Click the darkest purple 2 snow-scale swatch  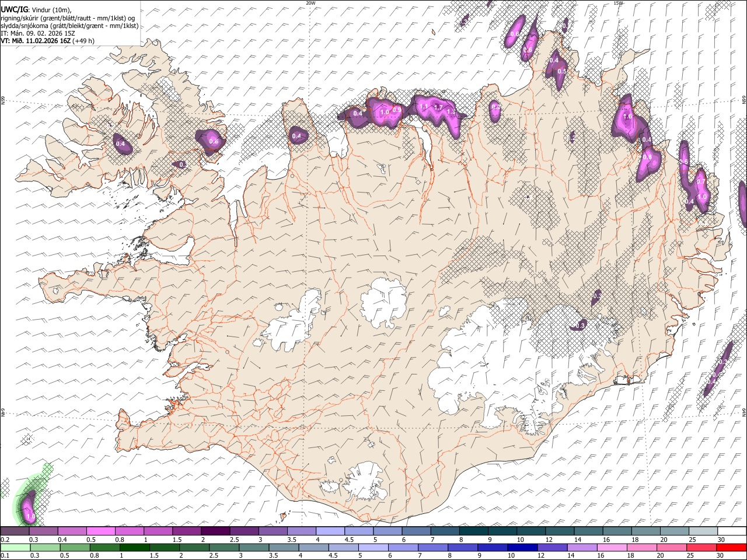215,531
